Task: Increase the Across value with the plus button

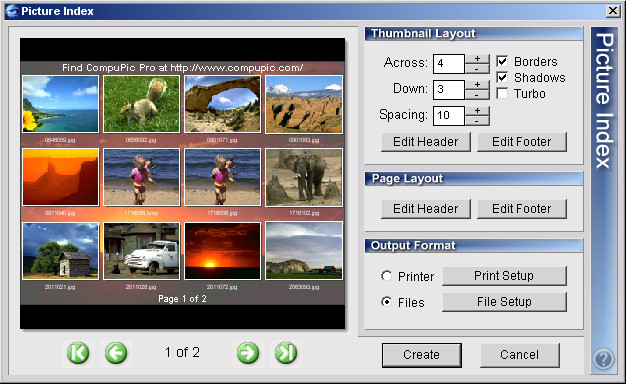Action: pyautogui.click(x=477, y=59)
